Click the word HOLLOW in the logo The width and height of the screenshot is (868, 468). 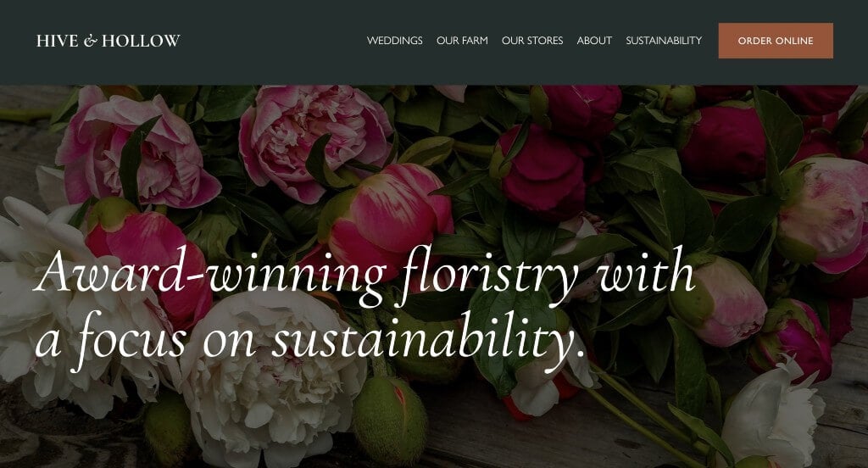pos(142,41)
